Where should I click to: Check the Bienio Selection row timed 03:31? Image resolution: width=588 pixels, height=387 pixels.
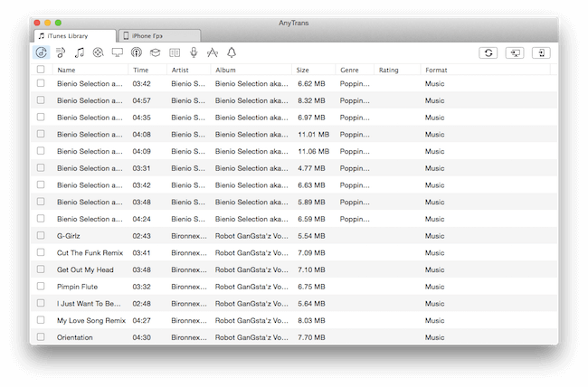click(41, 167)
